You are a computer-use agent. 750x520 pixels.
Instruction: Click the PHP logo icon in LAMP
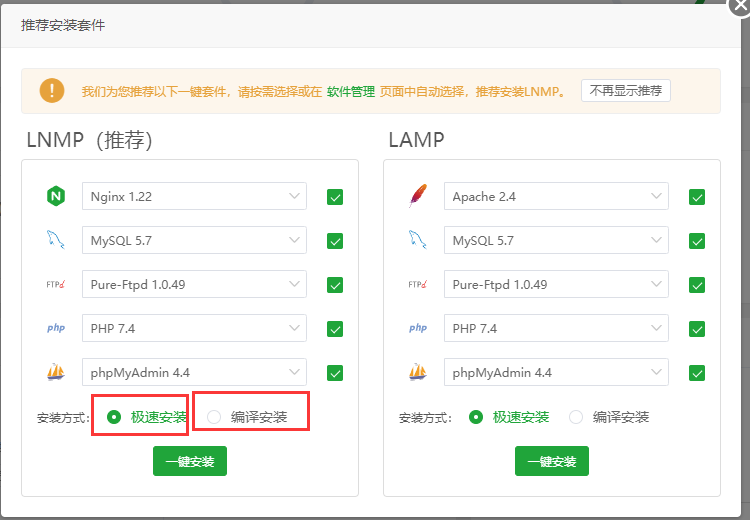(418, 328)
